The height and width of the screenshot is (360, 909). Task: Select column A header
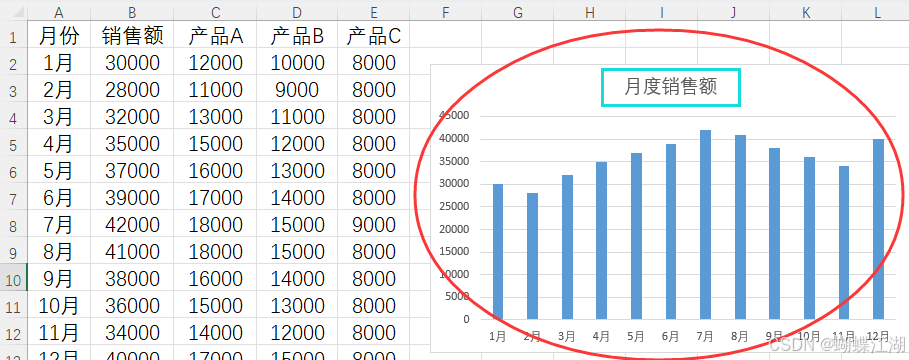click(x=59, y=12)
